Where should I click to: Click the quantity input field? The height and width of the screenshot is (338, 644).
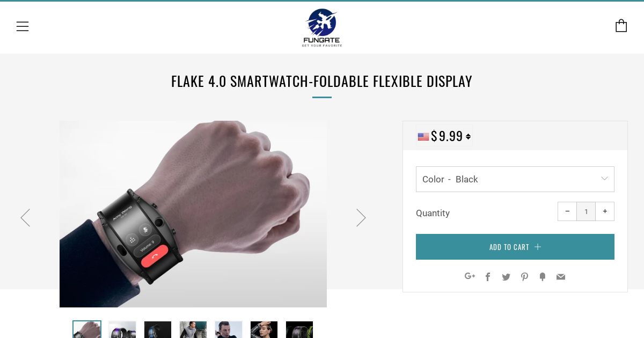tap(586, 211)
